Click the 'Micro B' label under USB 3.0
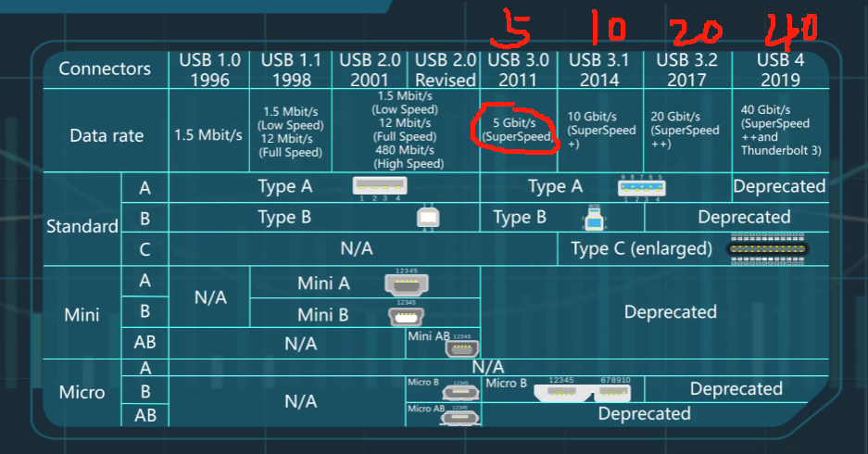The width and height of the screenshot is (868, 454). point(506,384)
